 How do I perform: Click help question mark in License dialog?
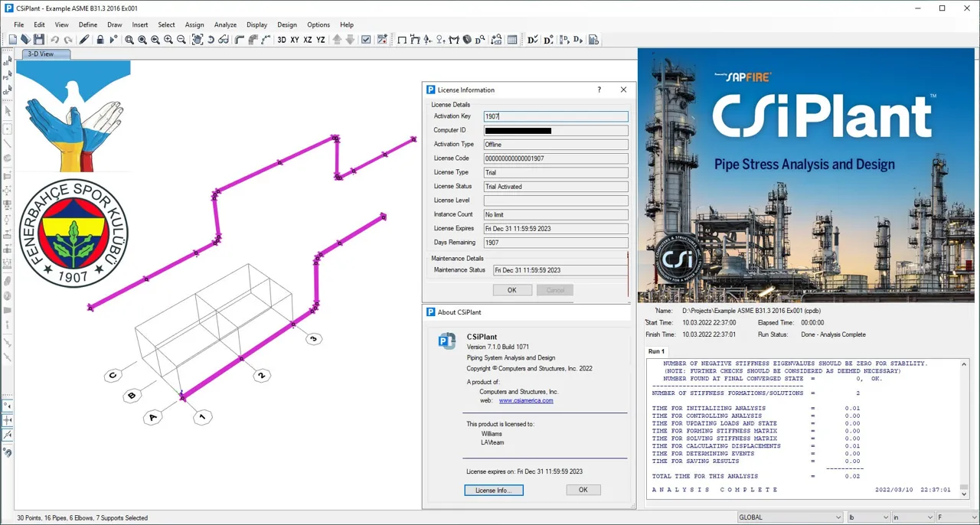[599, 90]
